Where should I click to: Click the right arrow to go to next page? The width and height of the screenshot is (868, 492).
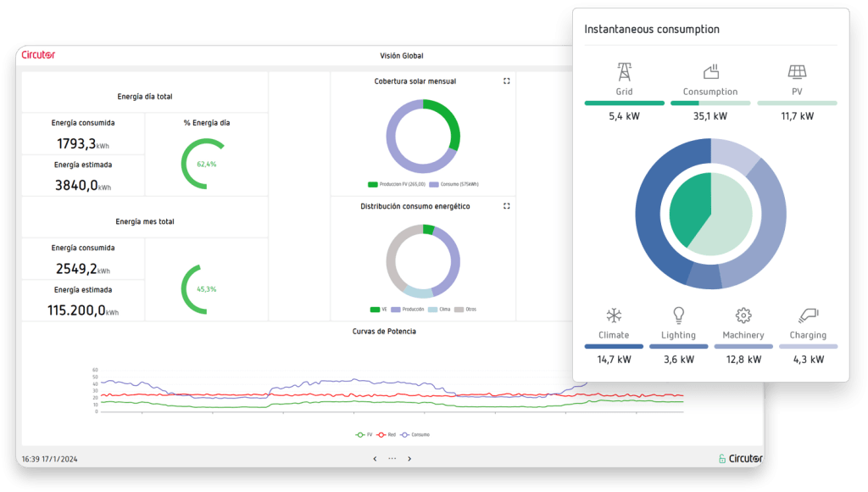pos(410,458)
